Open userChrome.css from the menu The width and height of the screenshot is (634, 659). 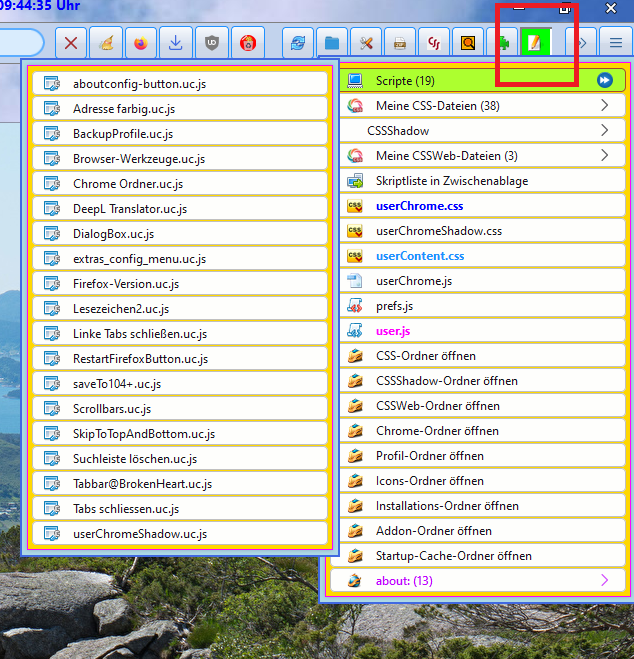click(x=419, y=206)
